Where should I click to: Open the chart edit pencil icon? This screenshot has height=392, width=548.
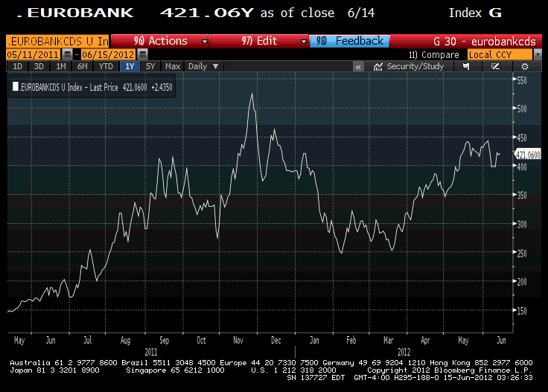(495, 66)
